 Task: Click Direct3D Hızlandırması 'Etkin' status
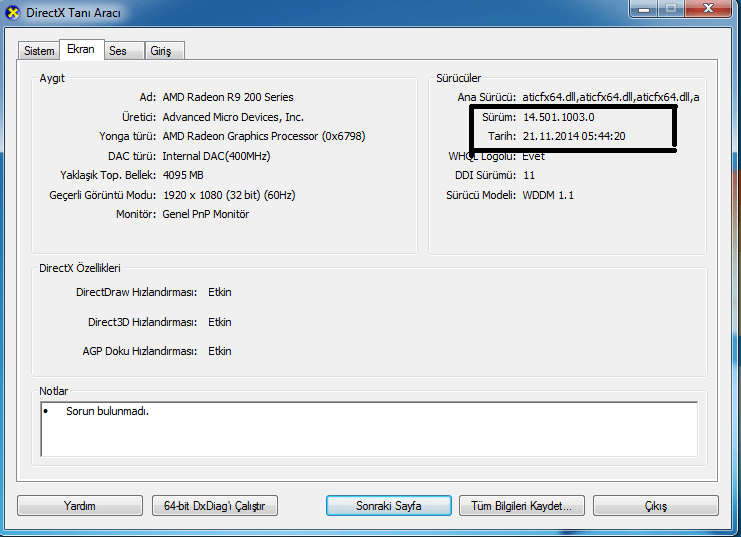click(x=220, y=322)
